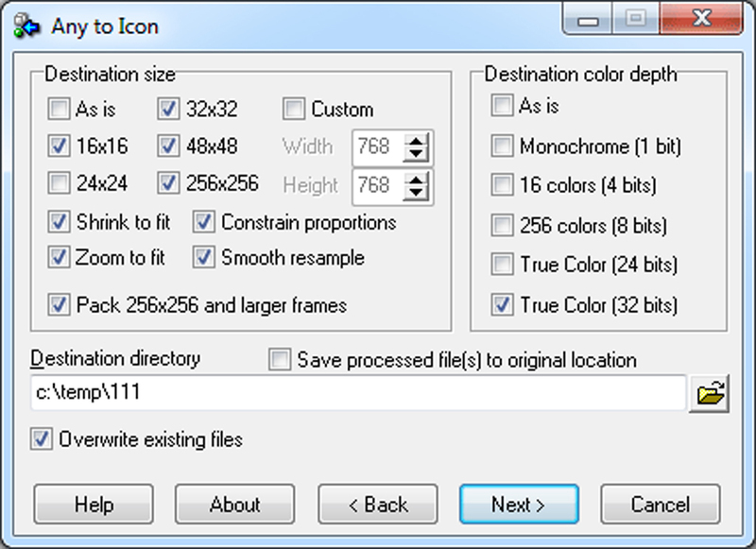Screen dimensions: 756x549
Task: Check the 256 colors (8 bits) option
Action: 502,225
